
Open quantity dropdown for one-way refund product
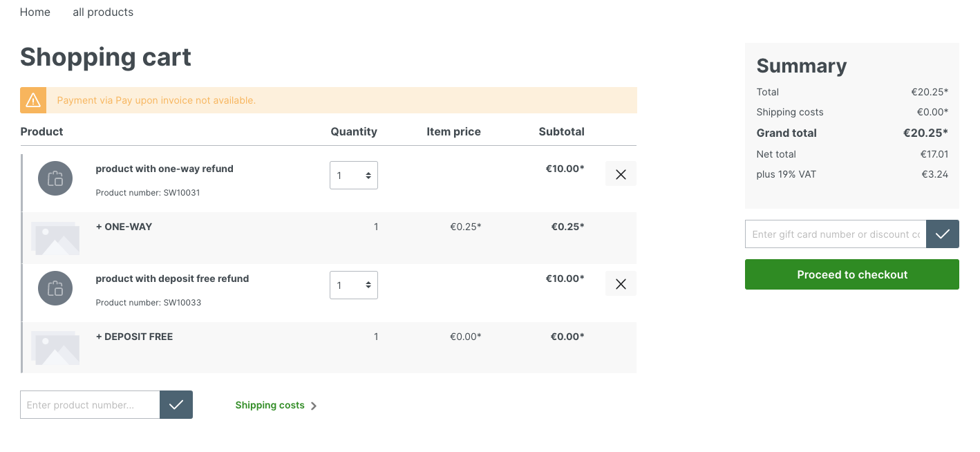354,176
